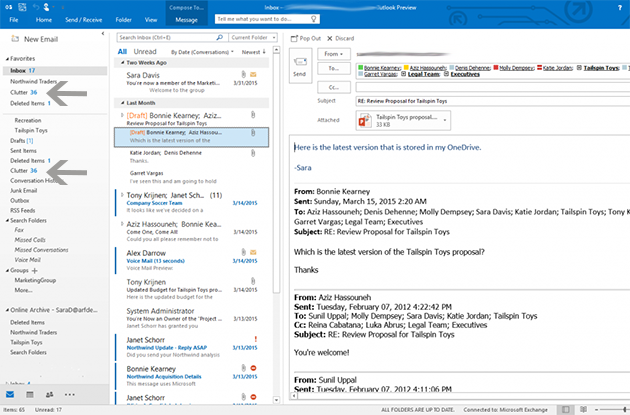Toggle the Unread filter in message list
The image size is (630, 415).
pos(143,49)
